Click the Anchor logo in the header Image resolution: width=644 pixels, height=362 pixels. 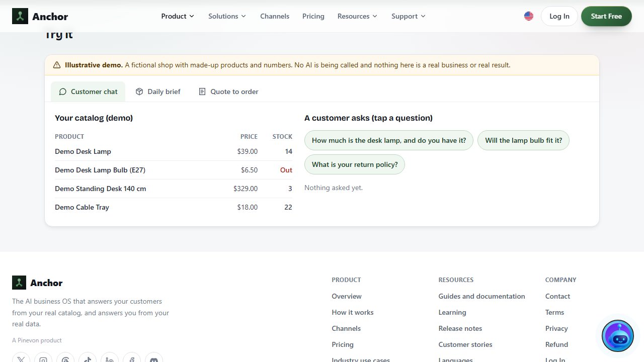pyautogui.click(x=40, y=16)
